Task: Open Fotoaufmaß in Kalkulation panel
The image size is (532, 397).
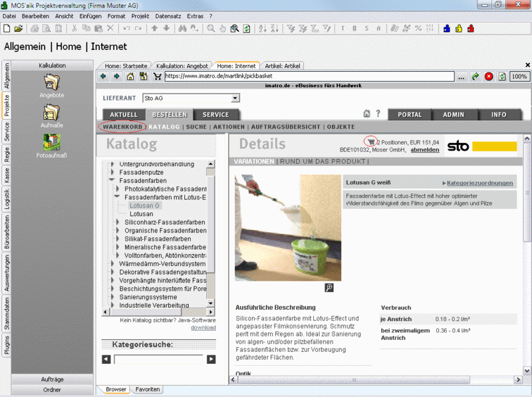Action: (52, 146)
